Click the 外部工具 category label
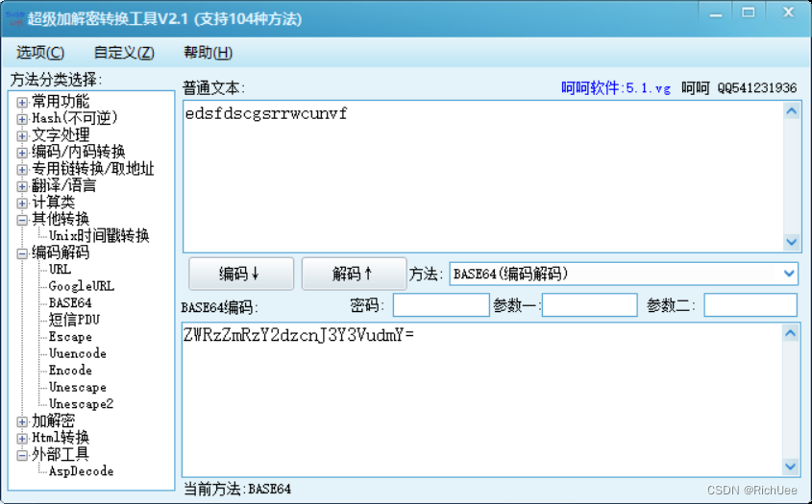Image resolution: width=812 pixels, height=504 pixels. tap(61, 455)
